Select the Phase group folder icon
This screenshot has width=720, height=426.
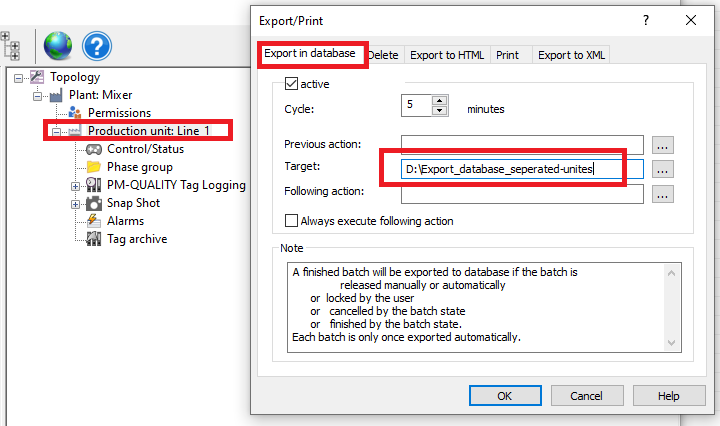[x=94, y=167]
